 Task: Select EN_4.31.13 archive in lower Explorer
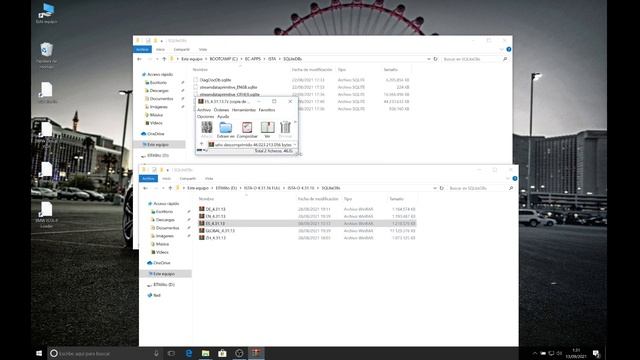[215, 216]
